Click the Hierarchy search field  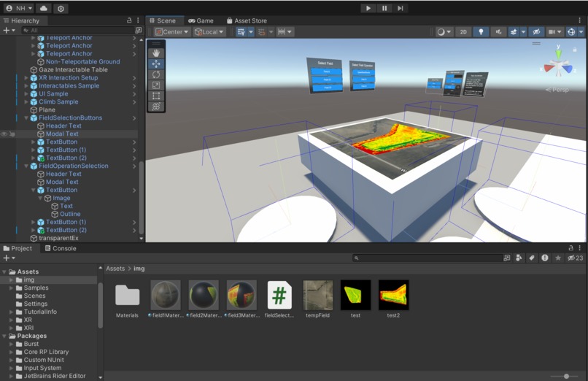tap(78, 30)
